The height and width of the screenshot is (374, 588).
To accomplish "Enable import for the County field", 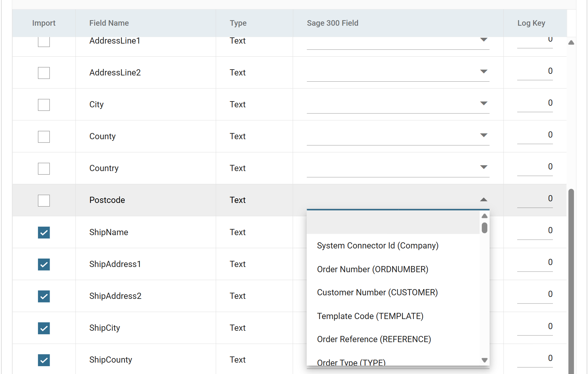I will point(44,137).
